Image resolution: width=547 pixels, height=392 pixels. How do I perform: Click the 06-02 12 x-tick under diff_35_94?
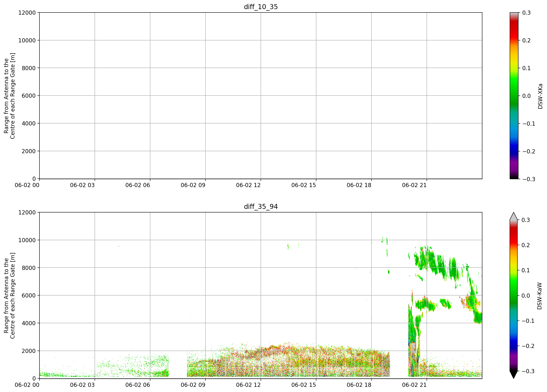click(249, 385)
